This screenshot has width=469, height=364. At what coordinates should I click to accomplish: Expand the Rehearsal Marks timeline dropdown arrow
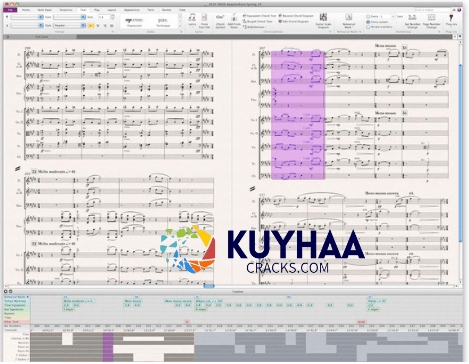pyautogui.click(x=28, y=297)
